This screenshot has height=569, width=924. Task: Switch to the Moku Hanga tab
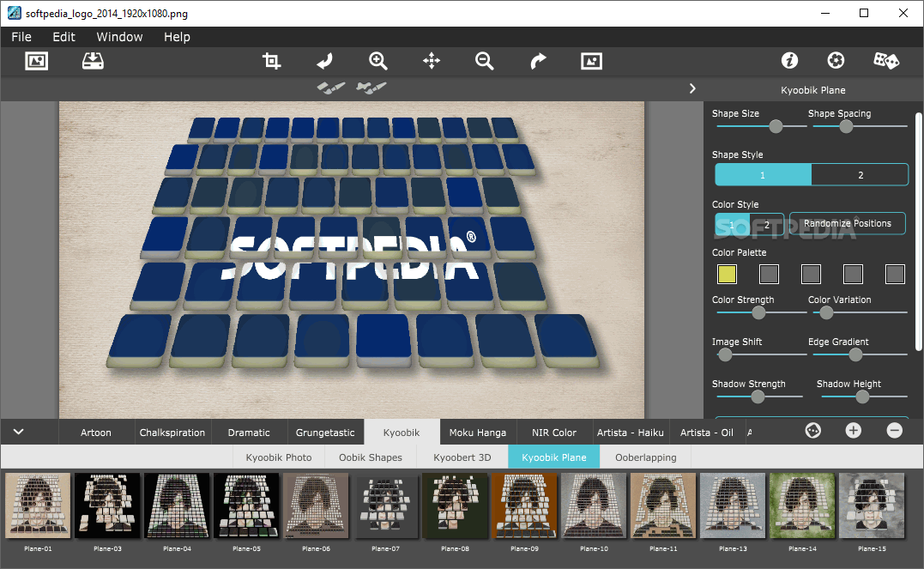pos(478,433)
